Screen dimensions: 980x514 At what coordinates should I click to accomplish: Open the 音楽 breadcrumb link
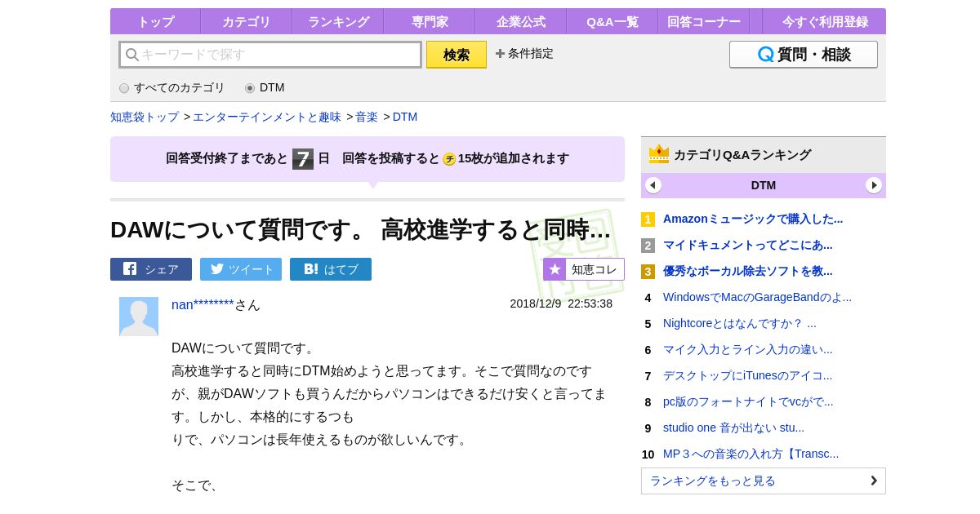(367, 117)
